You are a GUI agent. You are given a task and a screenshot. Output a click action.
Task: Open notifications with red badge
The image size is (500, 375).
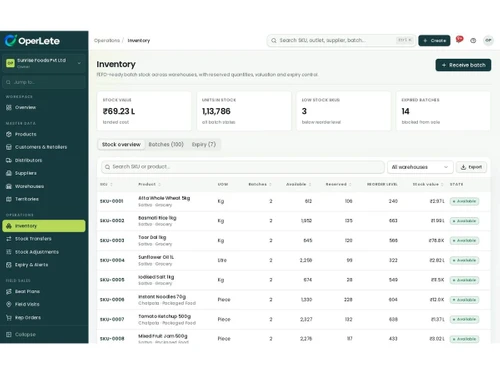[x=459, y=40]
